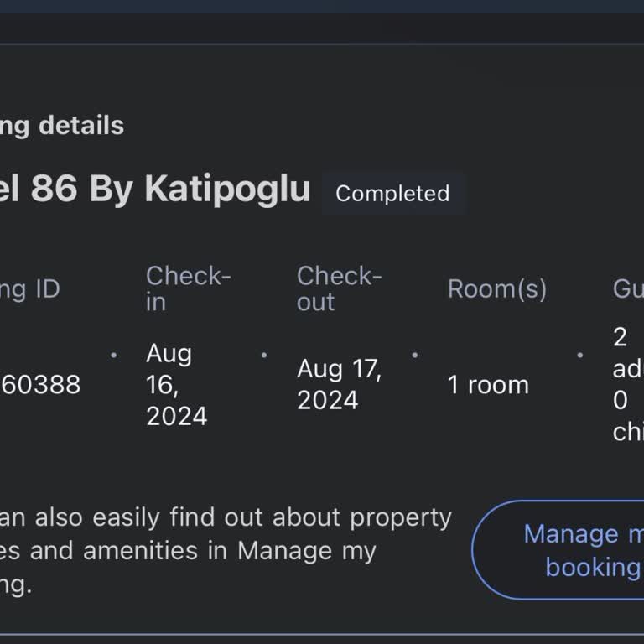Select the Aug 16, 2024 check-in date
644x644 pixels.
(x=176, y=385)
